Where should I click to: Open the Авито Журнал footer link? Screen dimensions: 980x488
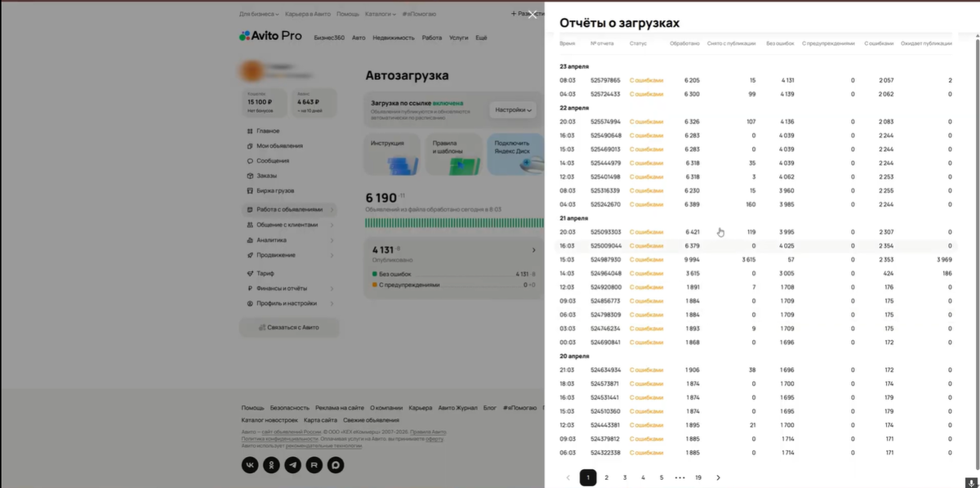(457, 407)
